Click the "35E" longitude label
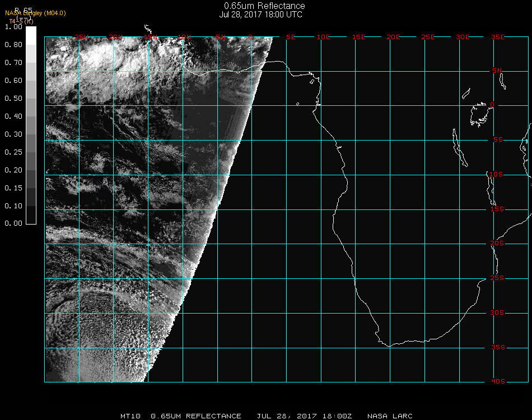The width and height of the screenshot is (532, 420). pyautogui.click(x=498, y=37)
